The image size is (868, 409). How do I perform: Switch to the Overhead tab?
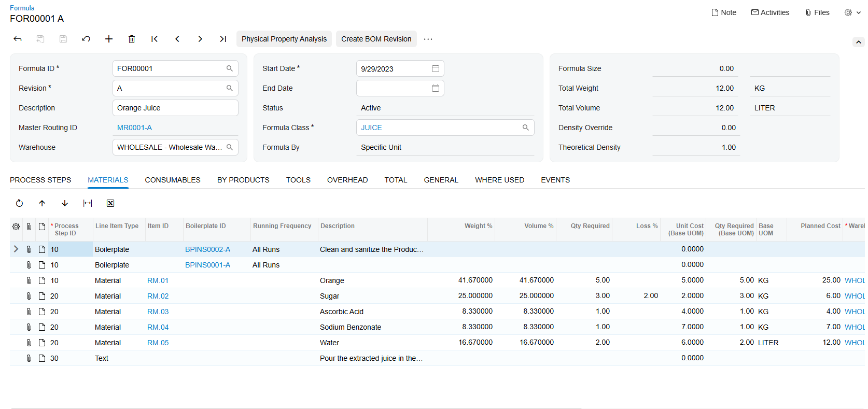point(347,180)
